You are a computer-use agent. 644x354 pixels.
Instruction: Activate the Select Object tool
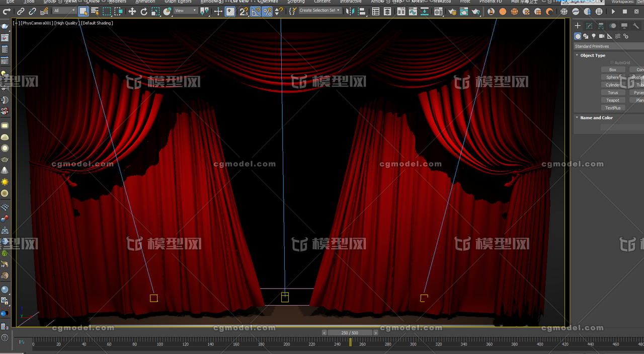point(84,11)
